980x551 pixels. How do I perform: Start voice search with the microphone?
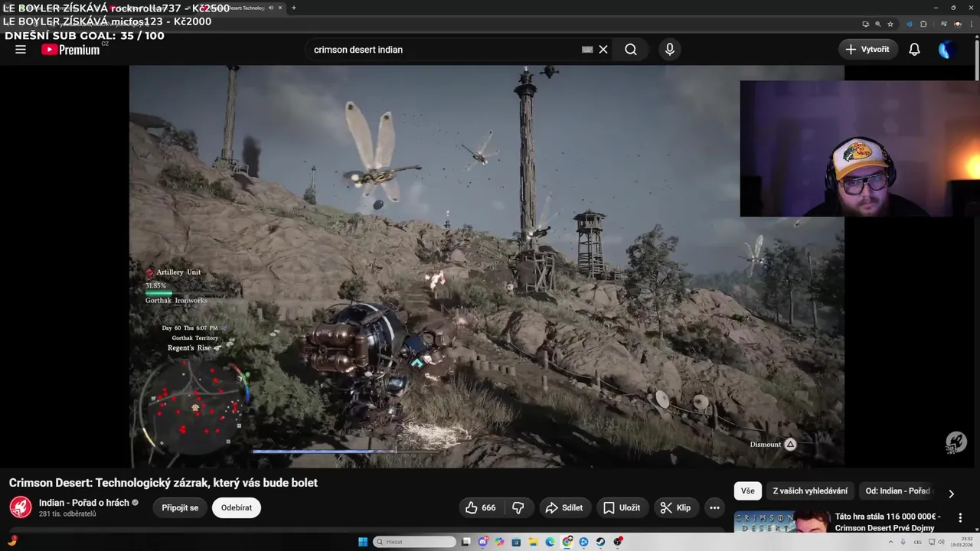click(x=670, y=49)
